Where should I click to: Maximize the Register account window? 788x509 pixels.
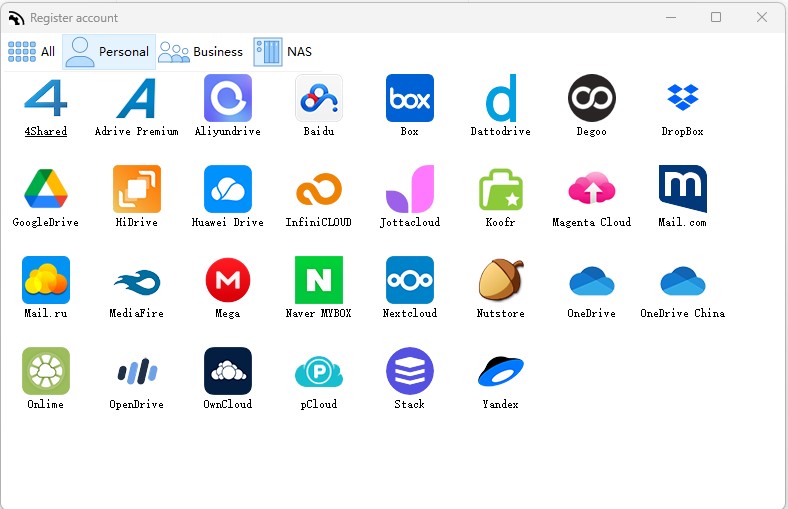[x=716, y=17]
